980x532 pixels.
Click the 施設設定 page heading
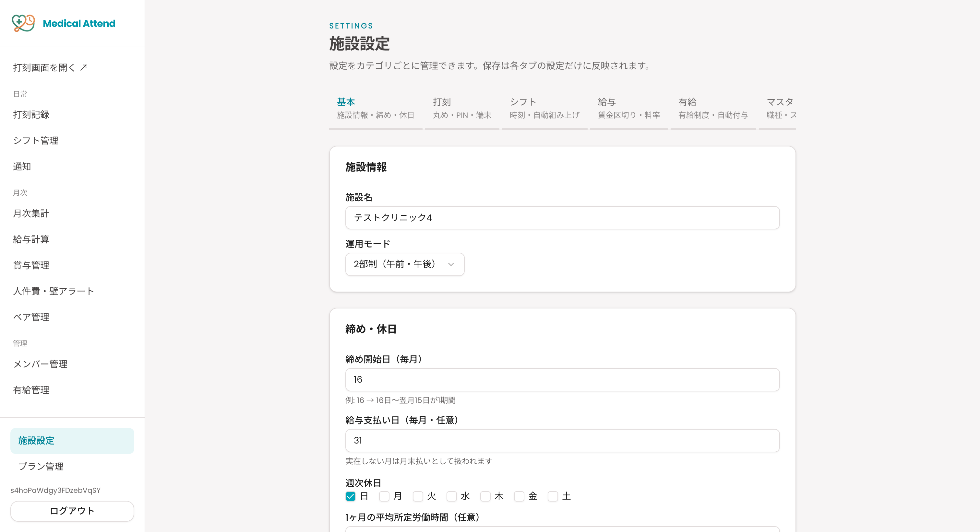(x=360, y=44)
